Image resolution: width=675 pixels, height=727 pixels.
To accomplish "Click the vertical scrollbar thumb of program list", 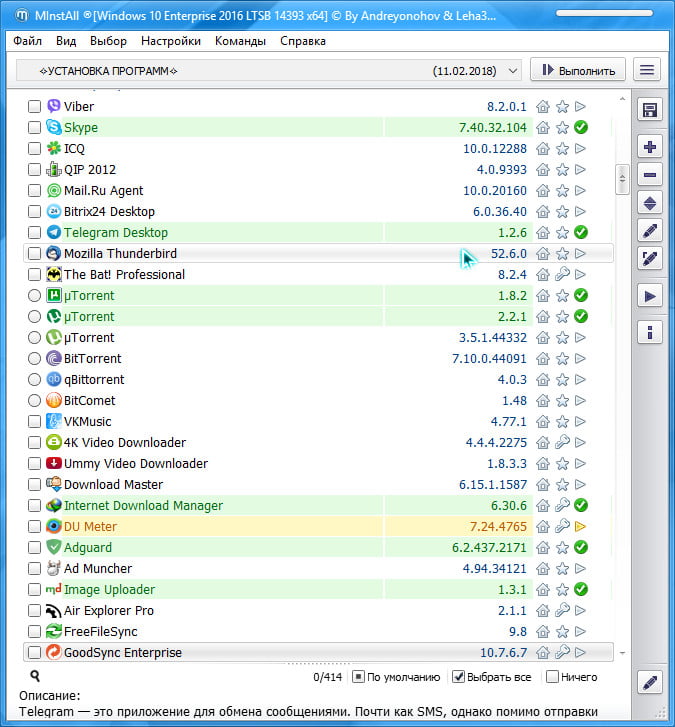I will pos(622,178).
